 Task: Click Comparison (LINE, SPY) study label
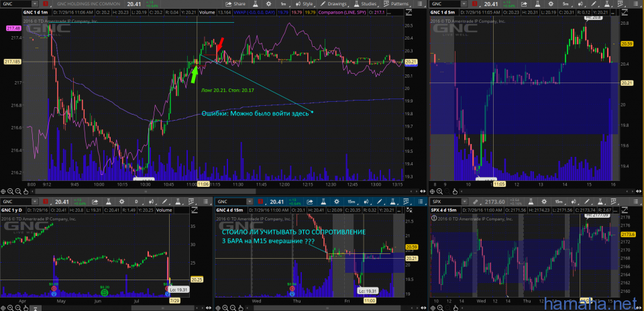click(x=342, y=13)
